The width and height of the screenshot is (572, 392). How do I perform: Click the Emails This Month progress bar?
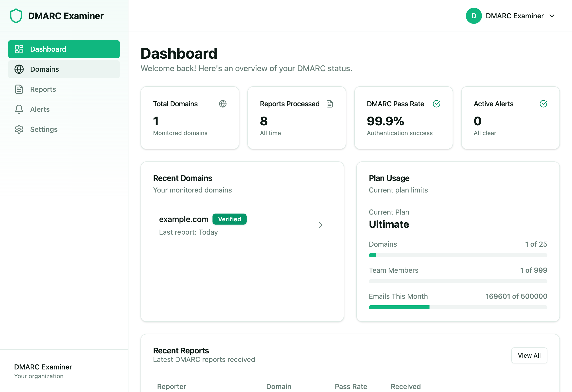click(x=458, y=307)
